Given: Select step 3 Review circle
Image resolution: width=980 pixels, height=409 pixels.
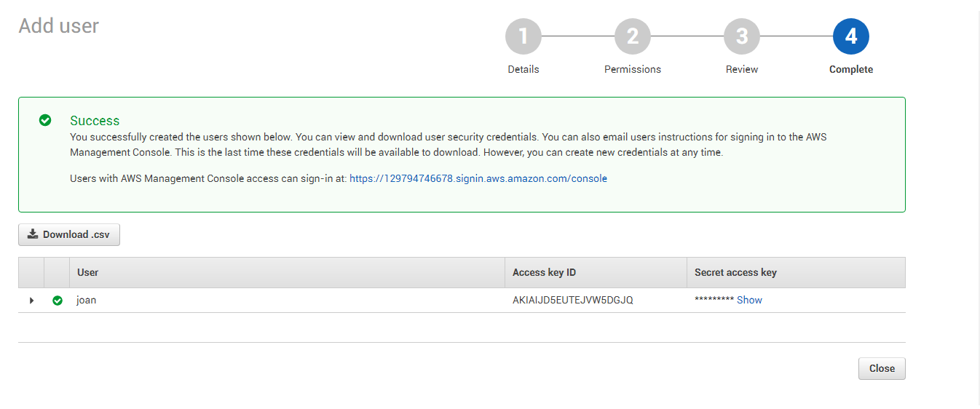Looking at the screenshot, I should [742, 36].
